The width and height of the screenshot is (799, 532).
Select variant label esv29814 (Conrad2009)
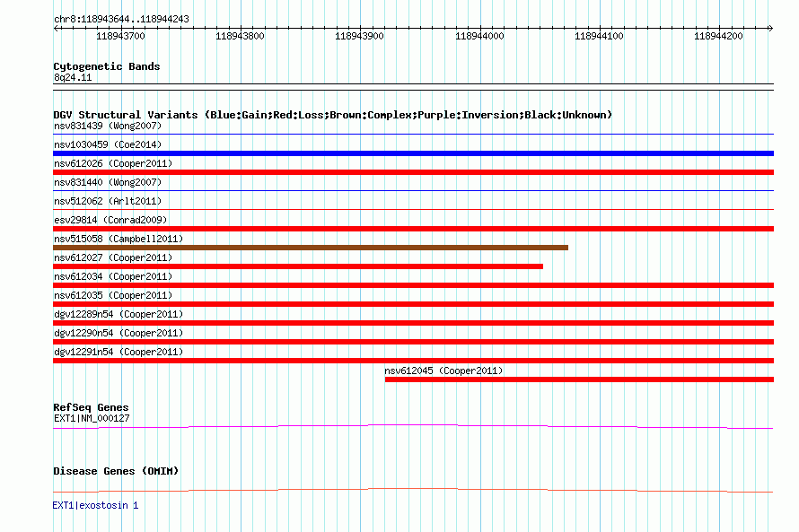(x=110, y=220)
